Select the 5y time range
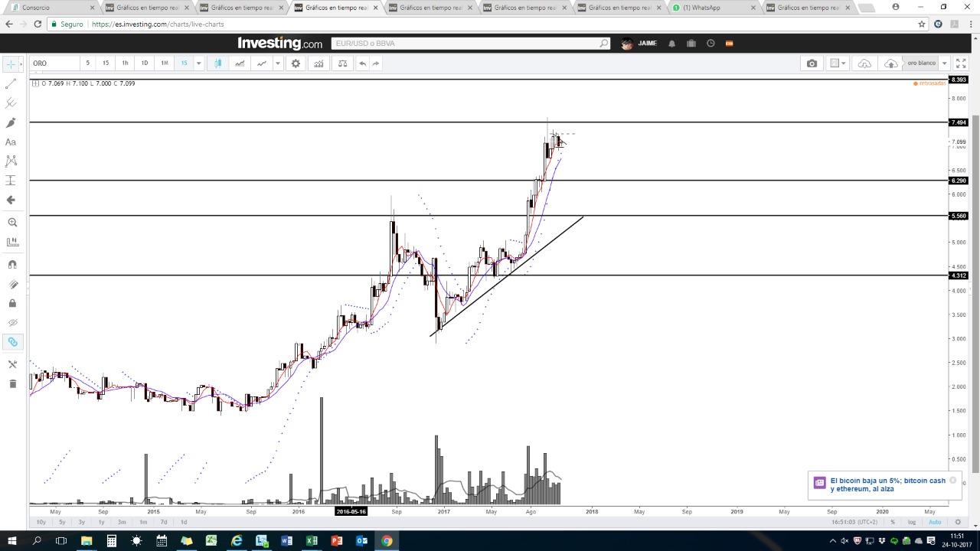Viewport: 980px width, 551px height. click(x=63, y=522)
